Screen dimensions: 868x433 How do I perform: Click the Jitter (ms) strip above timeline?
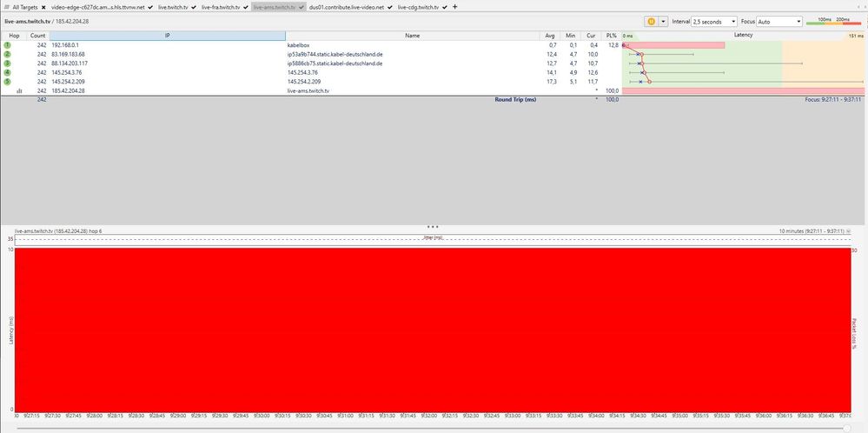point(433,238)
